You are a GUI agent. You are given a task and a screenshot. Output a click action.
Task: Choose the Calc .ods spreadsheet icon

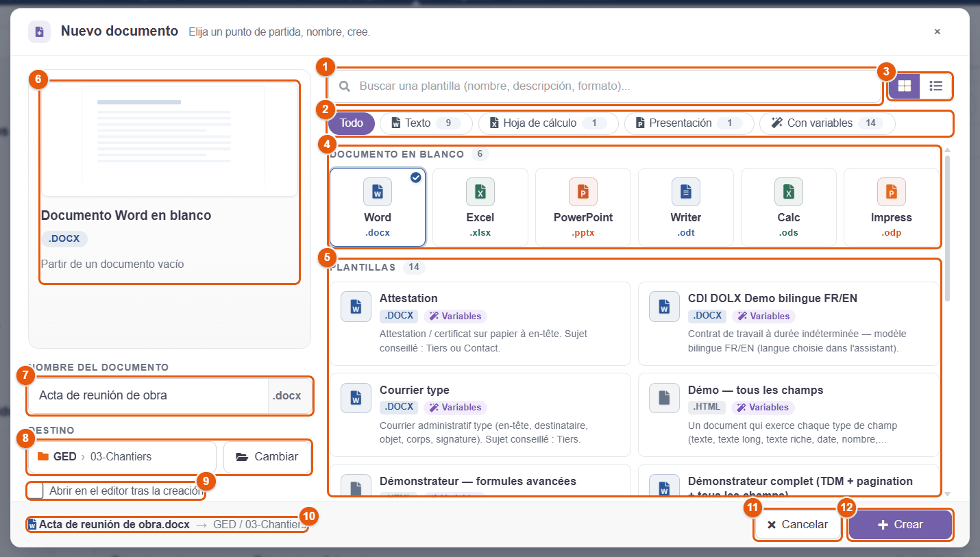pos(789,192)
